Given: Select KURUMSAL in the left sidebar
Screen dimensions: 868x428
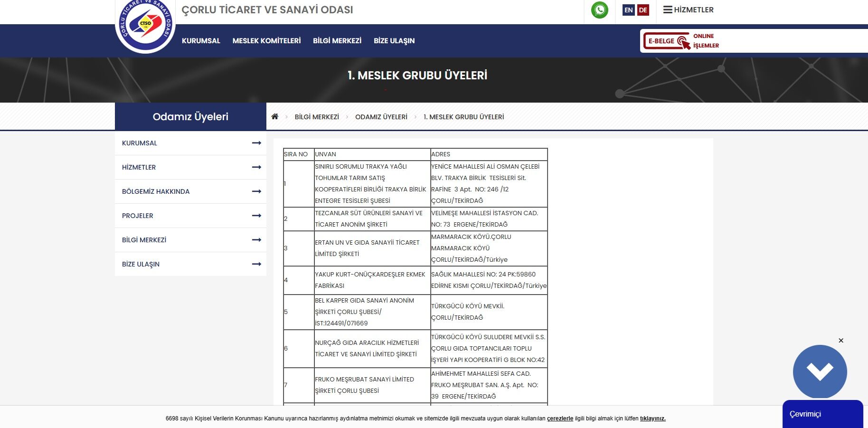Looking at the screenshot, I should 190,143.
